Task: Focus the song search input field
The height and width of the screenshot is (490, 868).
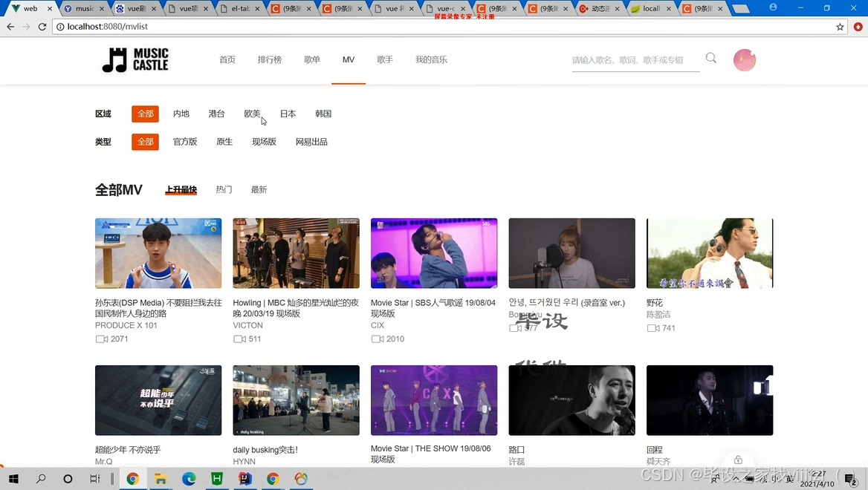Action: click(x=635, y=60)
